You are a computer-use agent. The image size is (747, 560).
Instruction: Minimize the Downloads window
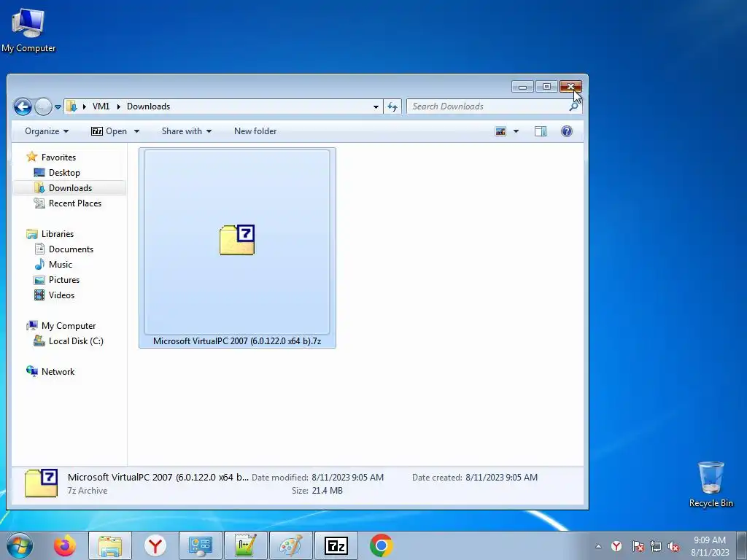coord(522,87)
